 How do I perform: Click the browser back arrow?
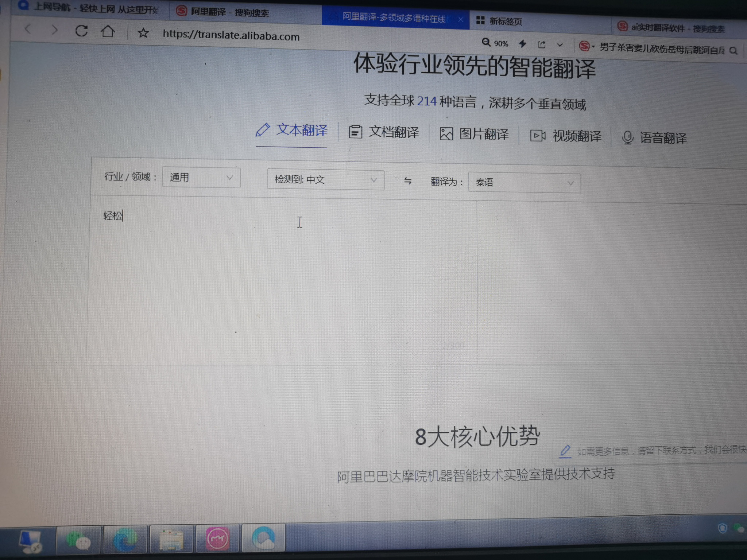[28, 29]
